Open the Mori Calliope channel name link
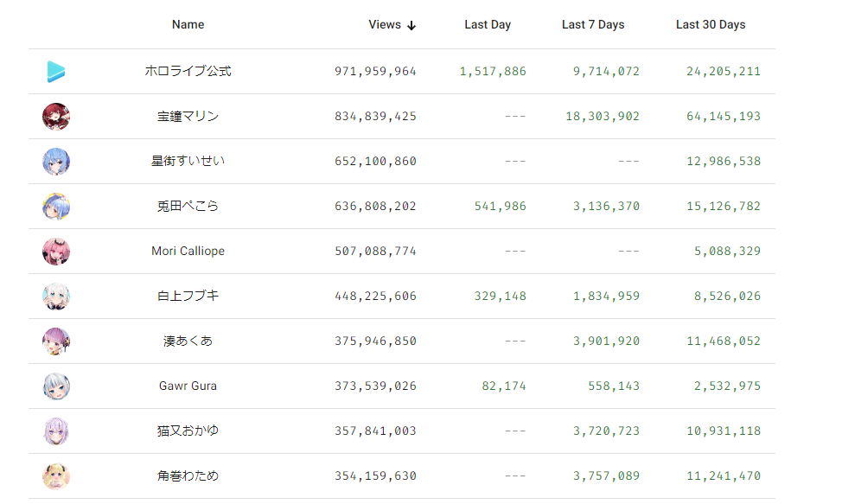This screenshot has height=504, width=842. click(188, 251)
